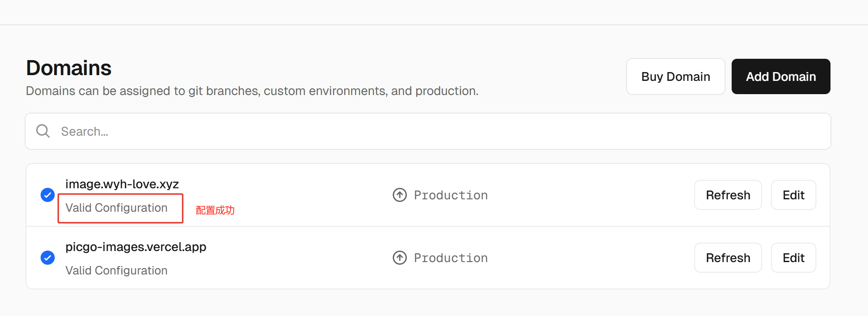Select the picgo-images.vercel.app domain name
The width and height of the screenshot is (868, 316).
click(x=136, y=247)
